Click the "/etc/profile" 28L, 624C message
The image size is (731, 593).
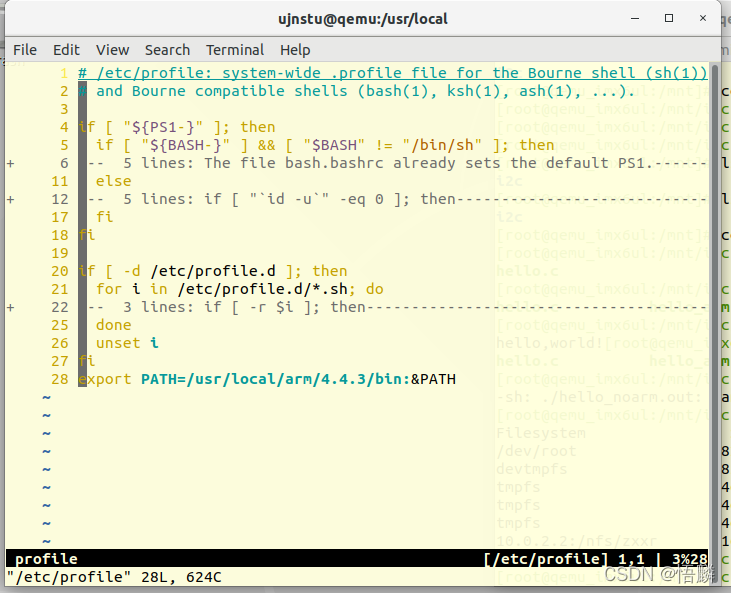click(x=114, y=577)
